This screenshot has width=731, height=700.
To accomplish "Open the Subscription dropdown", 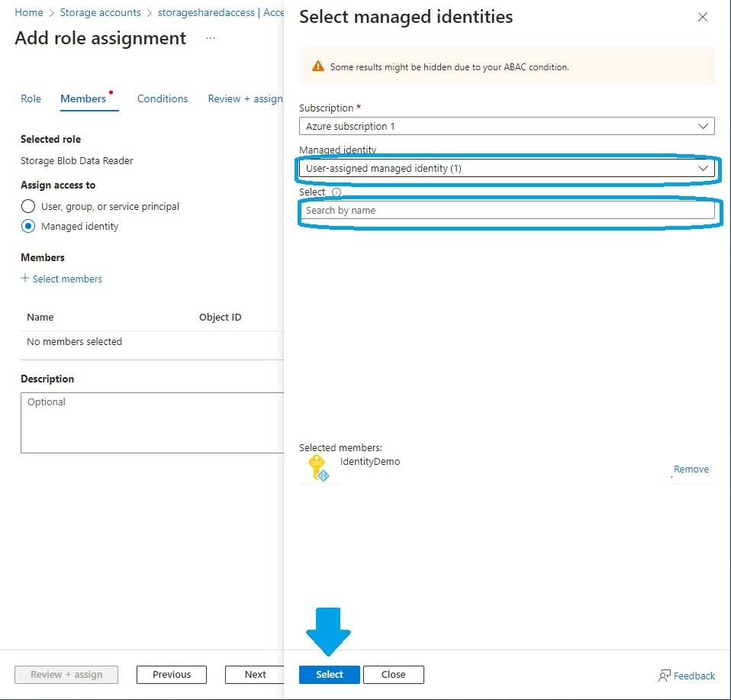I will pos(507,126).
